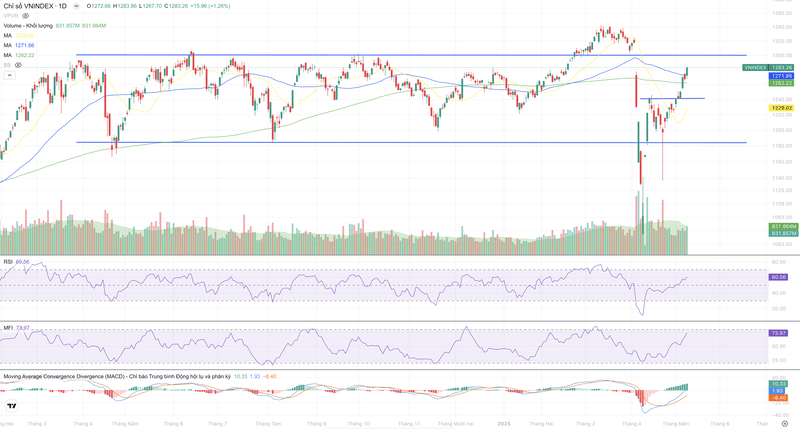Click the MFI 73.97 axis value label
The height and width of the screenshot is (429, 800).
click(x=778, y=333)
